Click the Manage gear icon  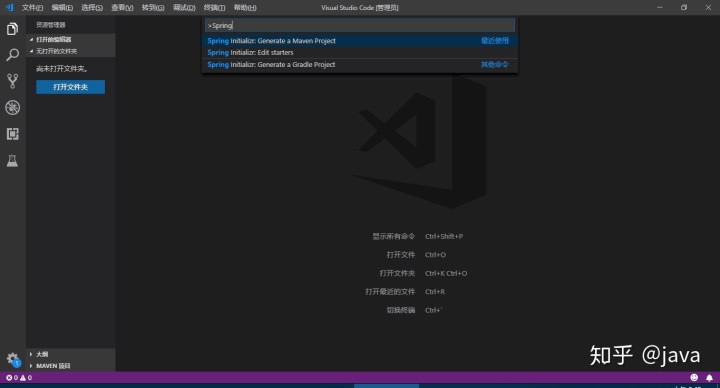click(x=12, y=359)
